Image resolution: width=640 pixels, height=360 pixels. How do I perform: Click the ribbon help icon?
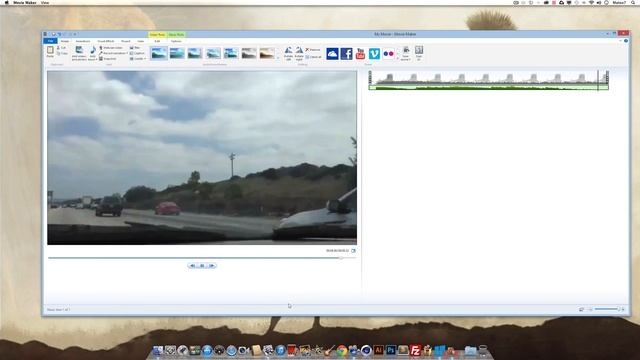coord(626,41)
